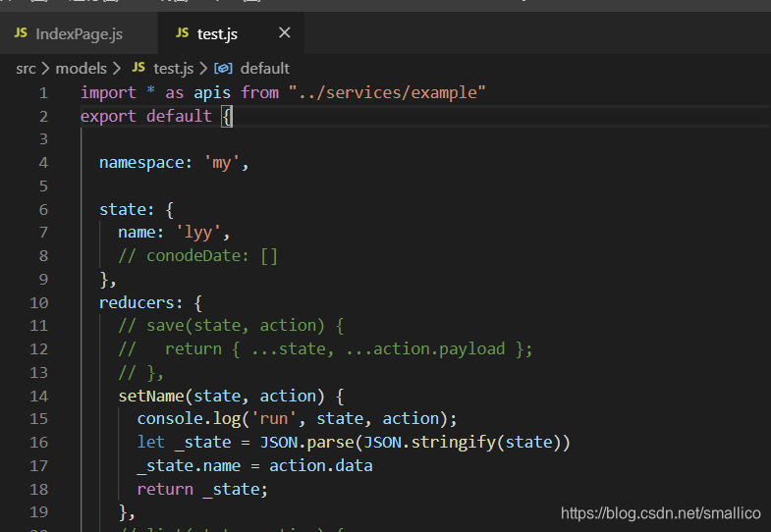Screen dimensions: 771x532
Task: Expand breadcrumb chevron after test.js
Action: tap(203, 69)
